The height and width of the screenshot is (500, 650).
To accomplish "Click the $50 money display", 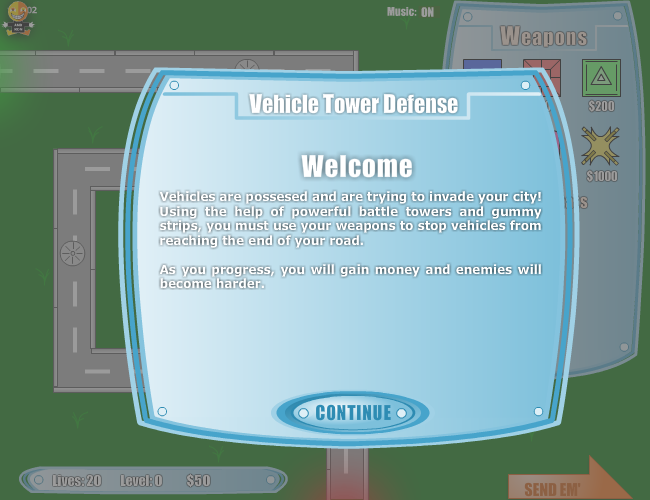I will pyautogui.click(x=198, y=481).
